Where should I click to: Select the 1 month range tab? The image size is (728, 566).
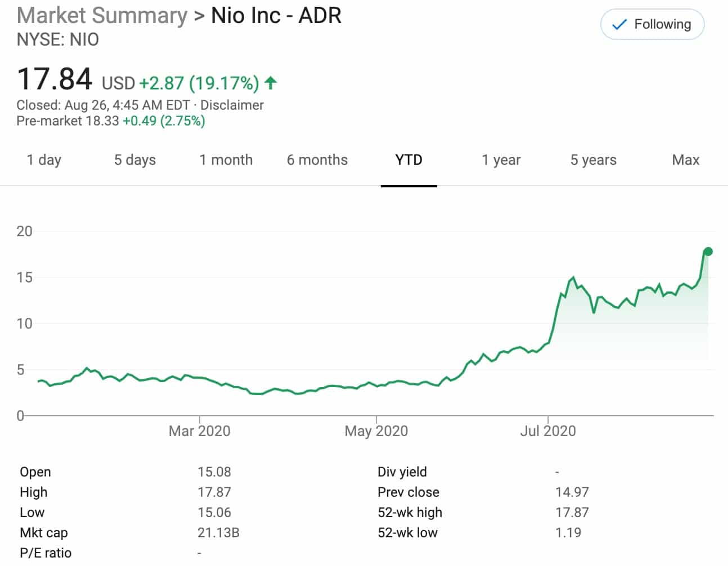(x=226, y=160)
